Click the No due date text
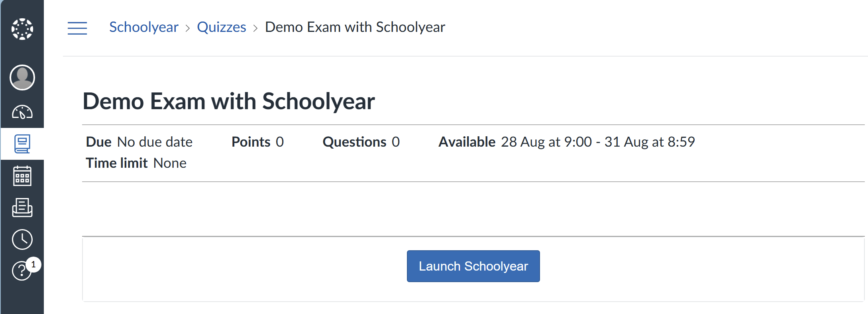The width and height of the screenshot is (868, 314). click(x=155, y=142)
